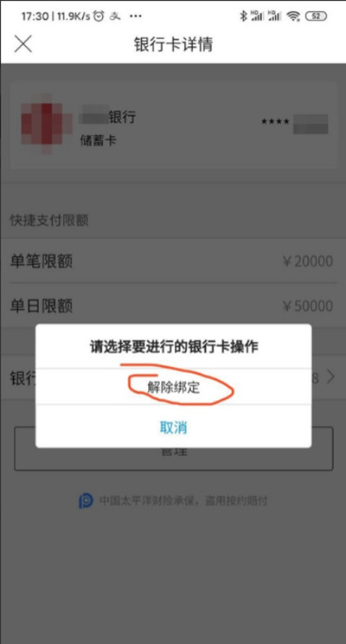Click the alarm clock status icon

click(x=99, y=16)
